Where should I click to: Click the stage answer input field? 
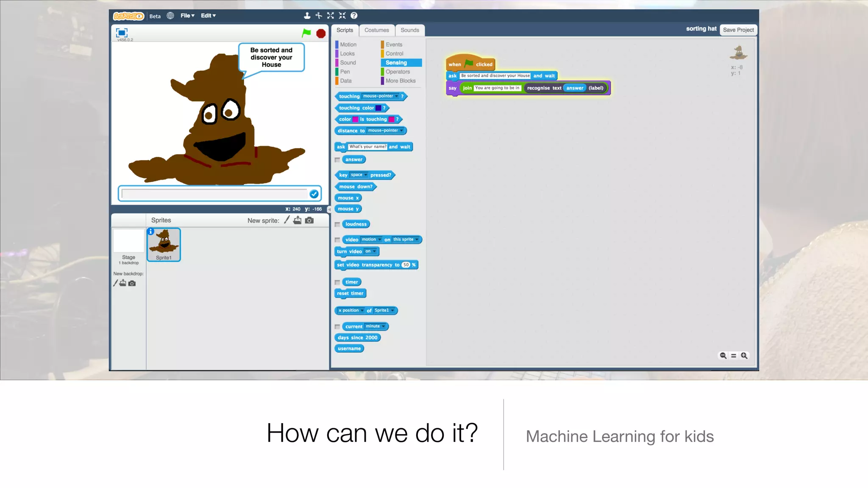tap(214, 194)
